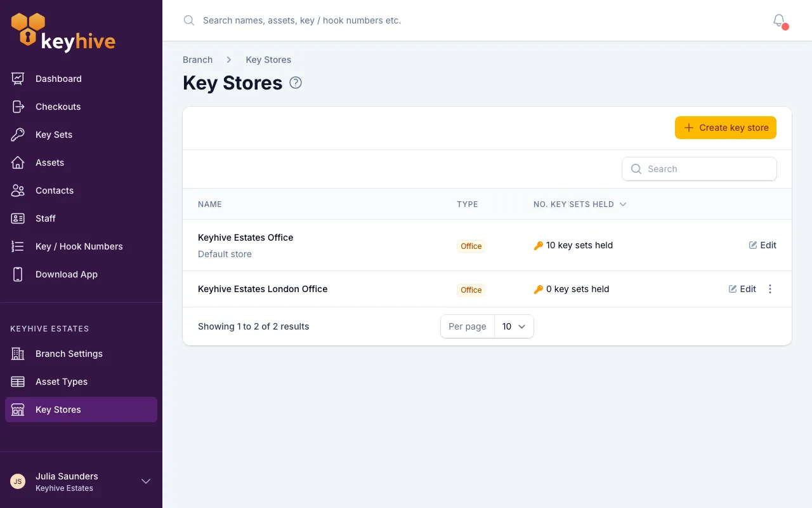The height and width of the screenshot is (508, 812).
Task: Click the Branch Settings building icon
Action: pos(18,354)
